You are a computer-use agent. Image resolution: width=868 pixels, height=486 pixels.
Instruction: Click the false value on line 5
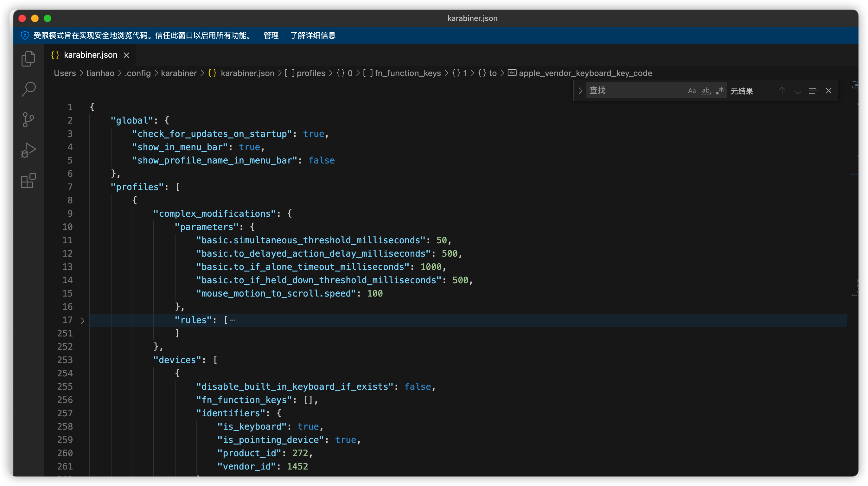click(x=322, y=160)
